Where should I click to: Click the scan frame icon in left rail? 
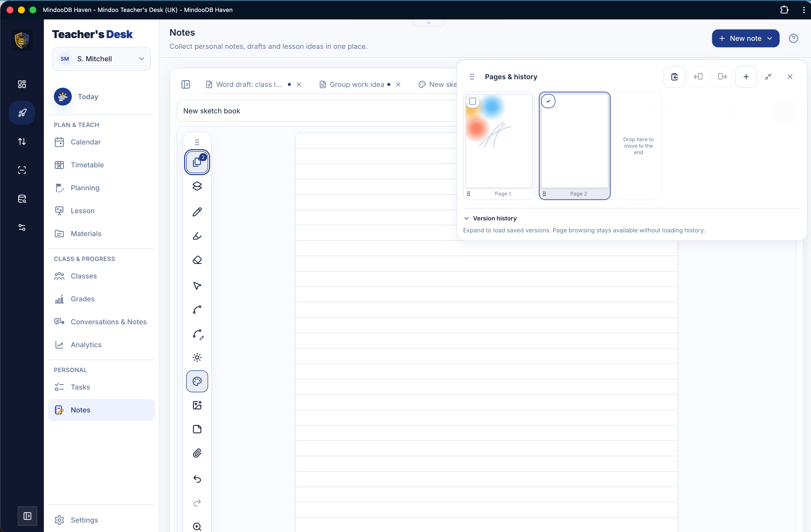coord(22,170)
